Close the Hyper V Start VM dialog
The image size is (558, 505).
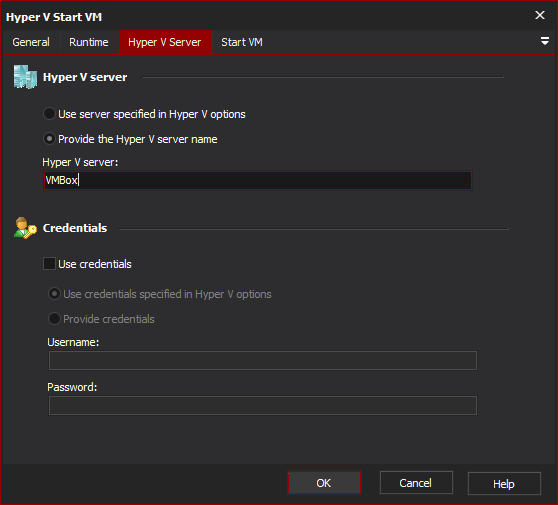click(x=540, y=15)
